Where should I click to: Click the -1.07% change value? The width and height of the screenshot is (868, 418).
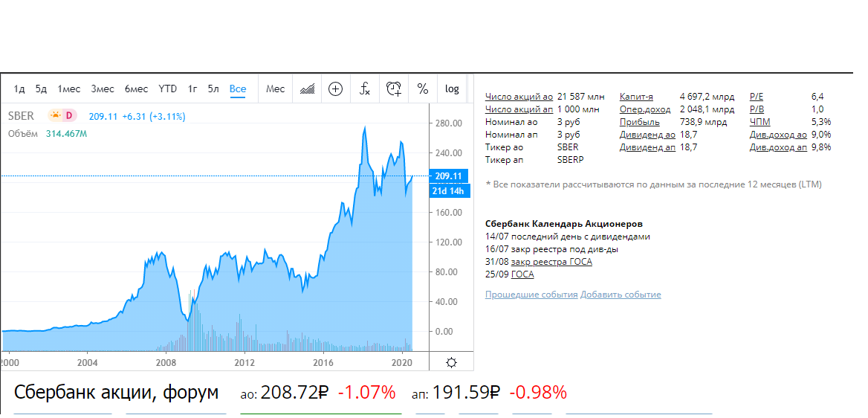coord(366,393)
